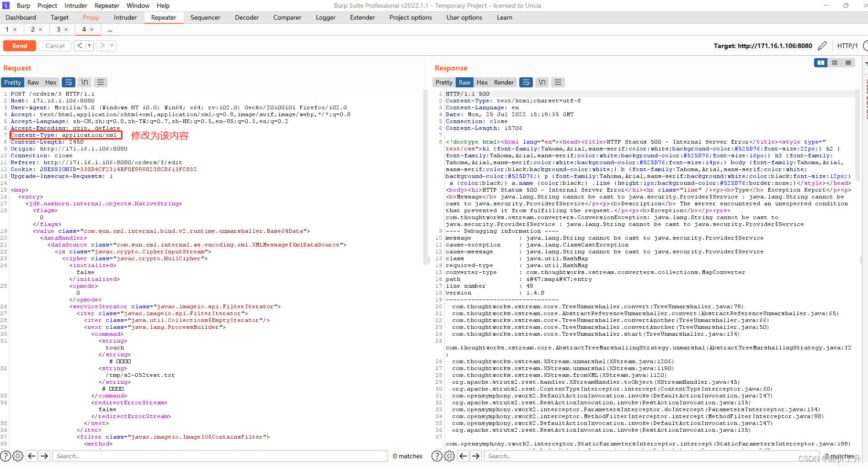Toggle response non-printable characters \n button
The width and height of the screenshot is (868, 467).
tap(542, 82)
